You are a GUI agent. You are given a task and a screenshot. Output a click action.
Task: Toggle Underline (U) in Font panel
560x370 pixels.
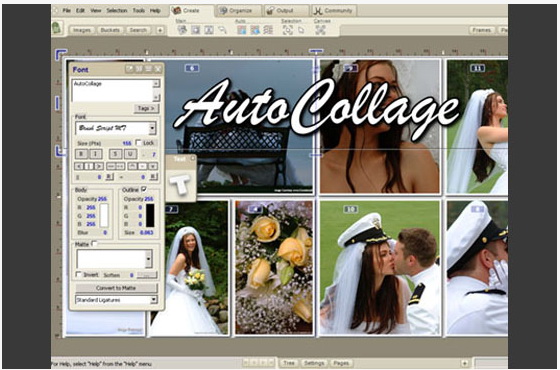click(x=130, y=154)
